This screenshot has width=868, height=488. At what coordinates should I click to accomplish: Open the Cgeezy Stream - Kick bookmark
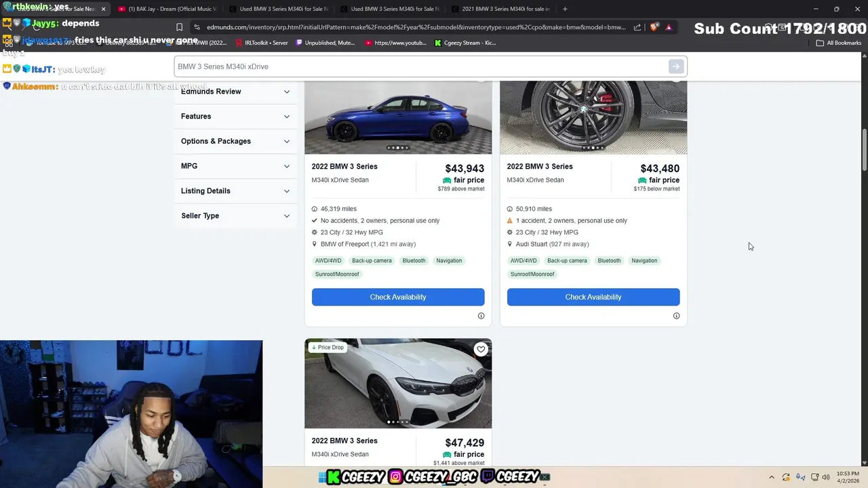click(x=465, y=43)
